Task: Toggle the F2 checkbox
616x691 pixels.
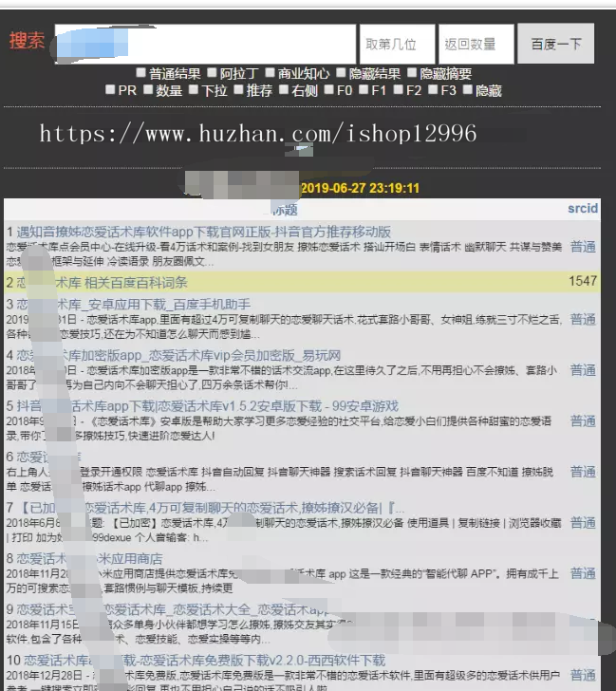Action: [x=398, y=90]
